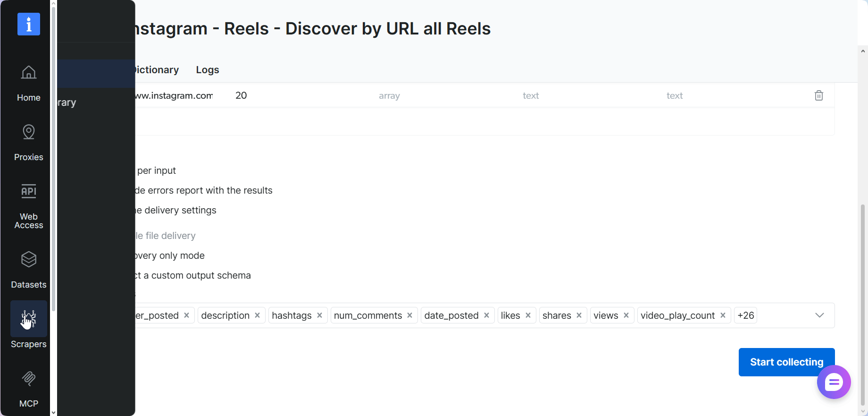Screen dimensions: 868x416
Task: Switch to the Logs tab
Action: [207, 70]
